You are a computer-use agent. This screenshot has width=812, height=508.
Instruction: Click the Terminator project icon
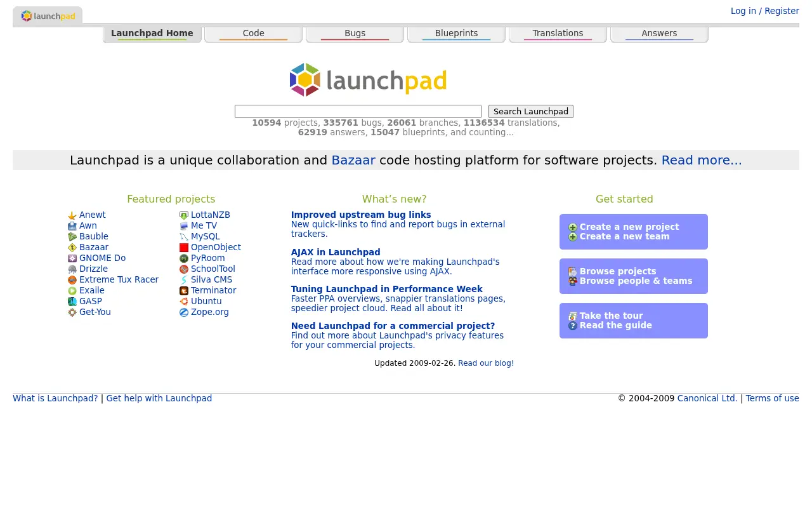click(x=184, y=291)
